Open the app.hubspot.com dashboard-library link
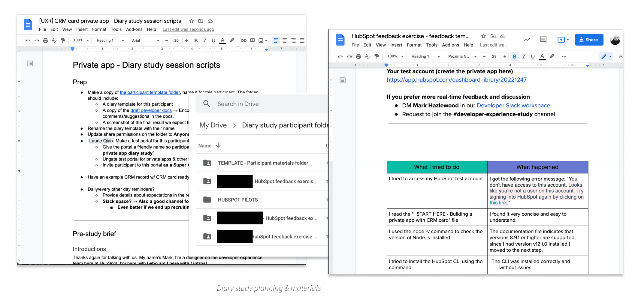Viewport: 644px width, 300px height. (456, 80)
